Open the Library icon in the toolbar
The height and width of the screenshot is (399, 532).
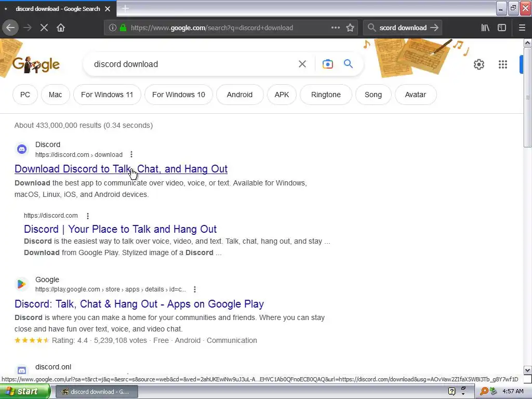pyautogui.click(x=485, y=28)
